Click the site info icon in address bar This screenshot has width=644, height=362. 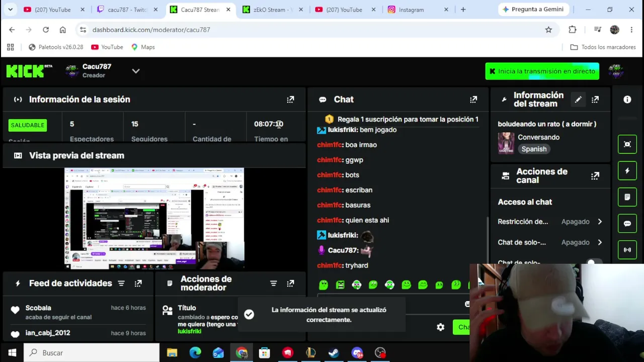83,30
